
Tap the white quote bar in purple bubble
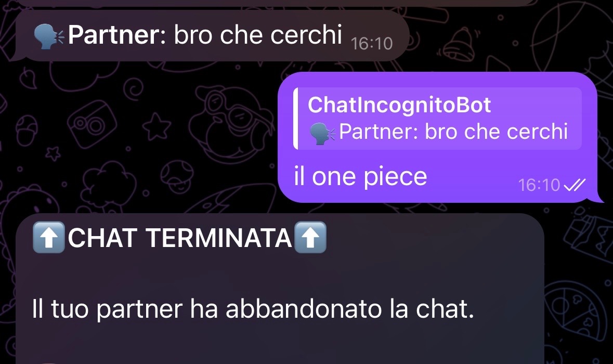(x=295, y=119)
